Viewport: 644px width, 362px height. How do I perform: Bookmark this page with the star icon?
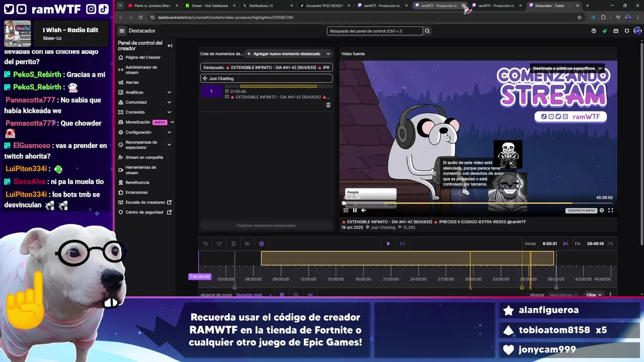pos(580,17)
